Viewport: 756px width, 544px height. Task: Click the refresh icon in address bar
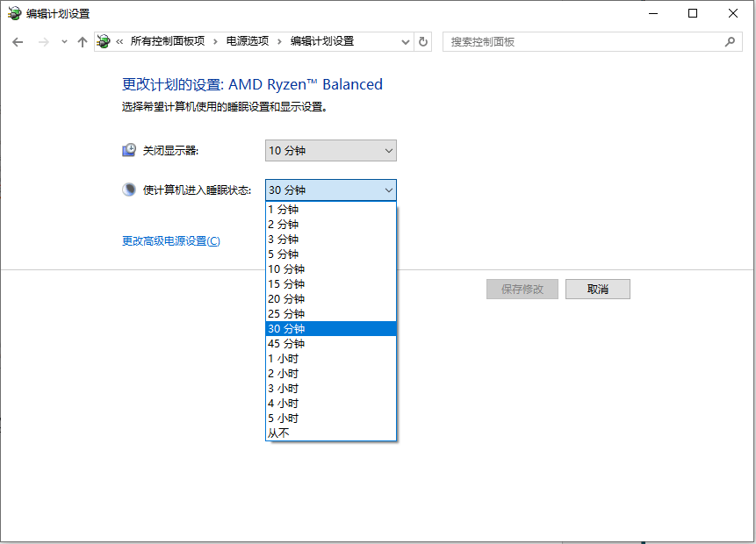point(422,41)
